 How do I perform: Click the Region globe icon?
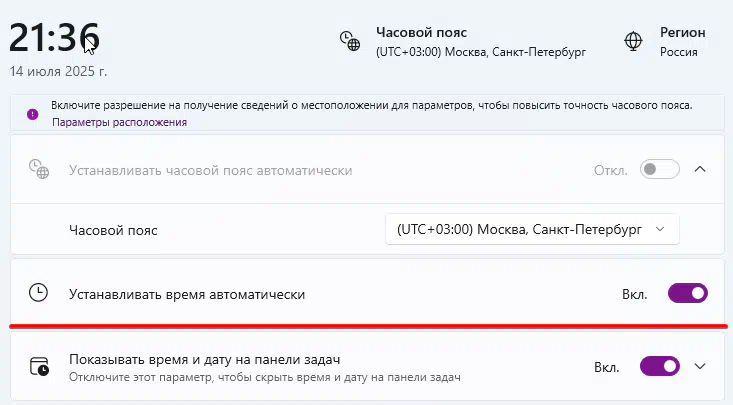(x=633, y=41)
